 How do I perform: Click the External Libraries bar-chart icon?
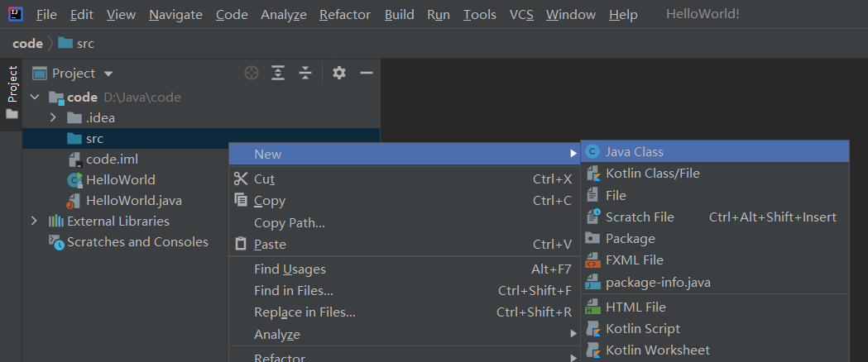56,221
